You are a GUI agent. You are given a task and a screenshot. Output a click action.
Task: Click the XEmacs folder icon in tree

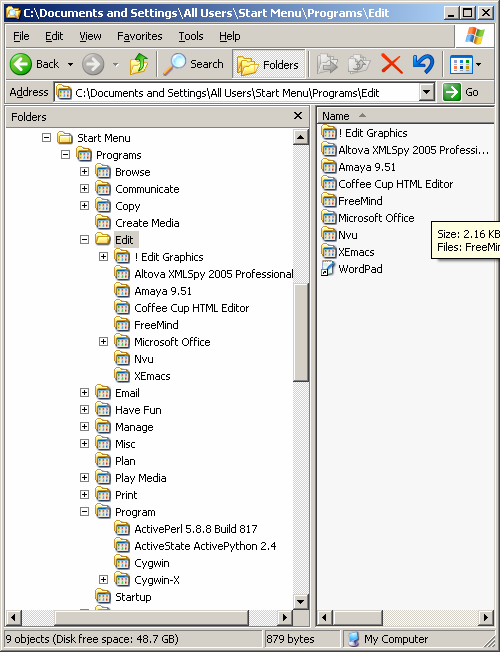point(122,375)
